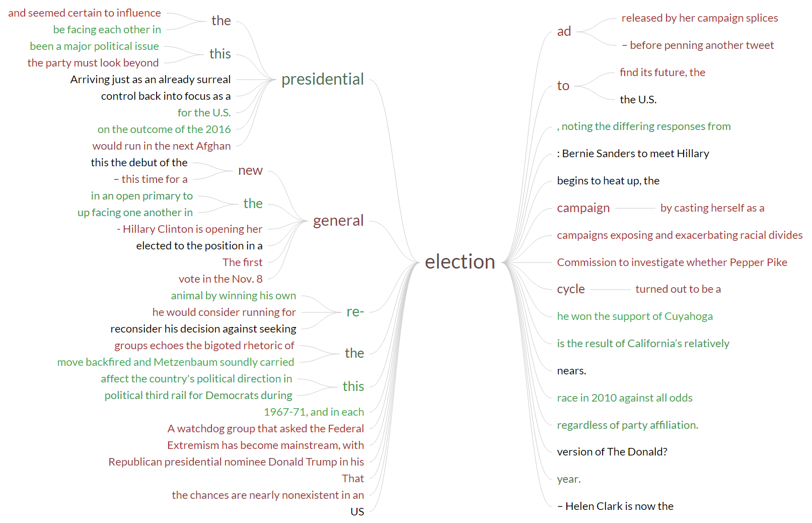Screen dimensions: 812x523
Task: Click phrase "A watchdog group that asked the Federal"
Action: click(265, 429)
